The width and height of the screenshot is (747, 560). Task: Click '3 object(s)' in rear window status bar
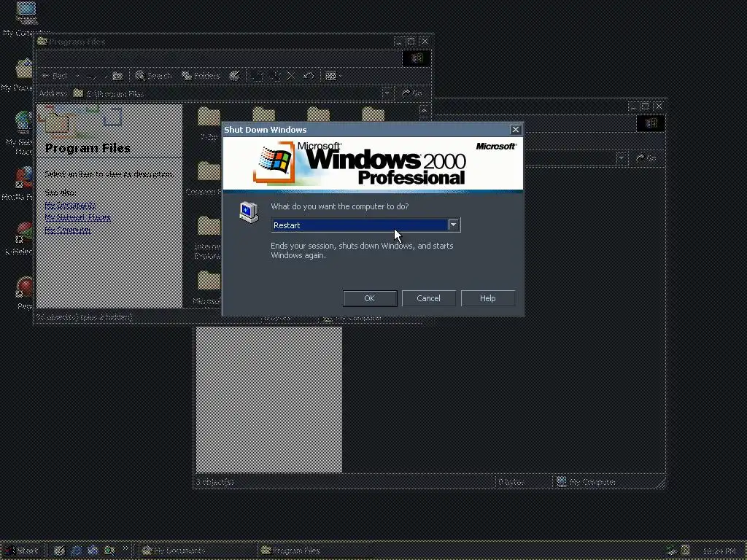[x=215, y=482]
